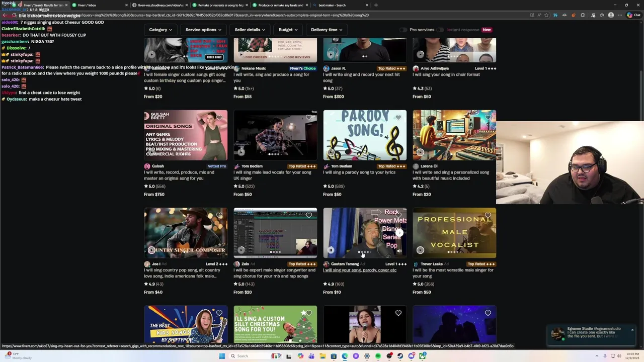Screen dimensions: 644x362
Task: Open the 'most versatile male singer' gig title
Action: click(x=453, y=273)
